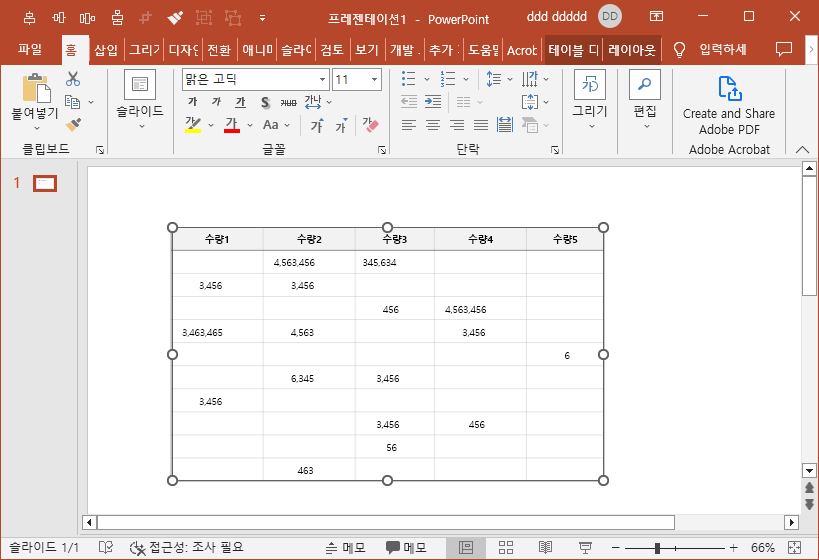Open the 파일 tab
The width and height of the screenshot is (819, 560).
tap(30, 50)
